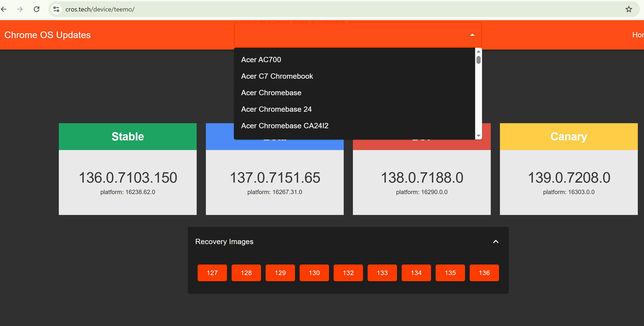
Task: Click Dev version 138.0.7188.0
Action: pyautogui.click(x=422, y=178)
